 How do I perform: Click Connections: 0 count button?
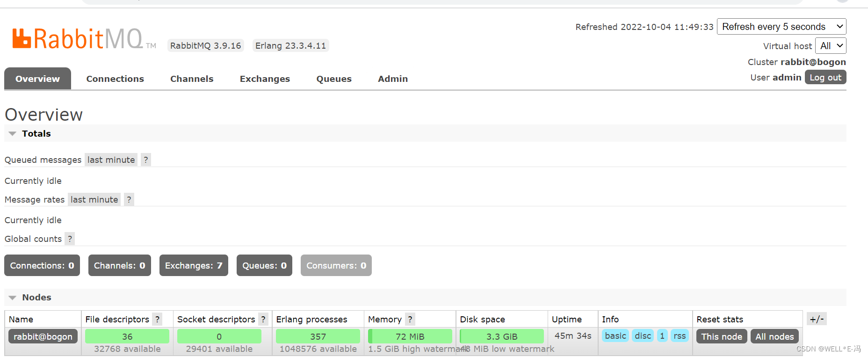[x=42, y=266]
